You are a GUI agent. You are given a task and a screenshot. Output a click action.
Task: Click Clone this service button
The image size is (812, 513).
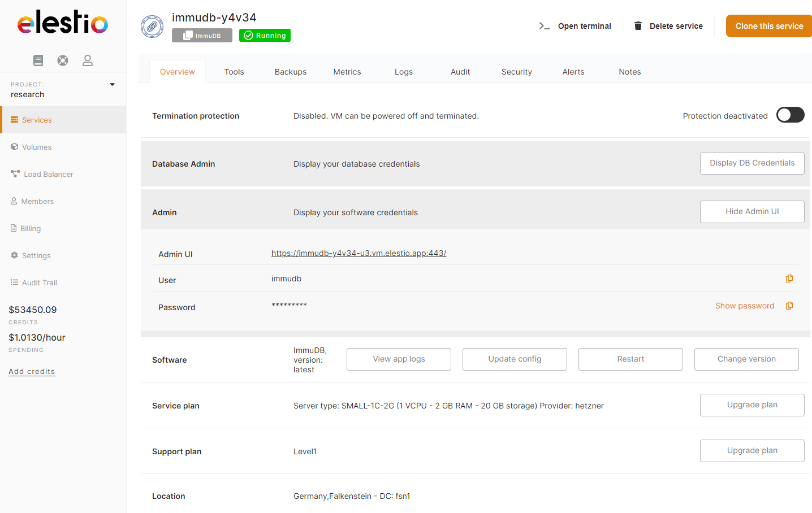pyautogui.click(x=769, y=26)
